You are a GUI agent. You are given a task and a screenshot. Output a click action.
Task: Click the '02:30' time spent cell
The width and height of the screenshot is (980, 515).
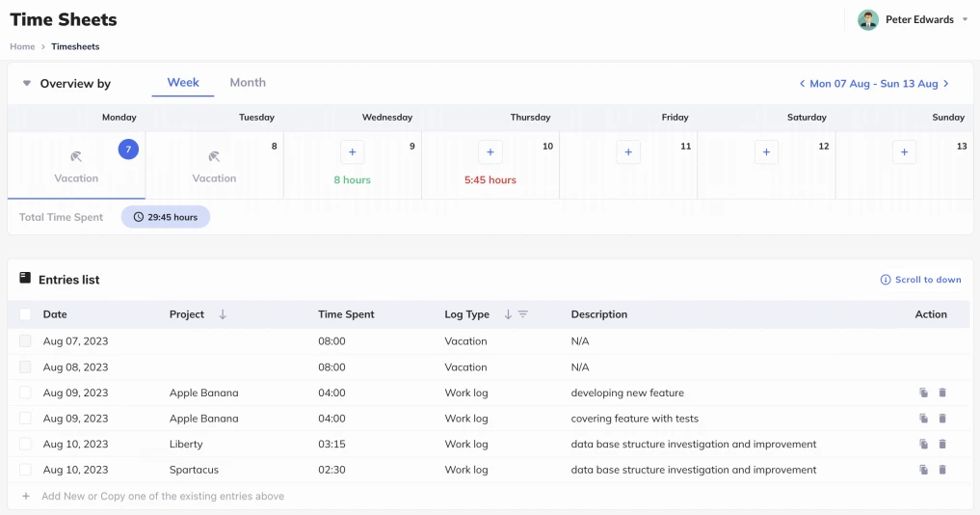331,470
